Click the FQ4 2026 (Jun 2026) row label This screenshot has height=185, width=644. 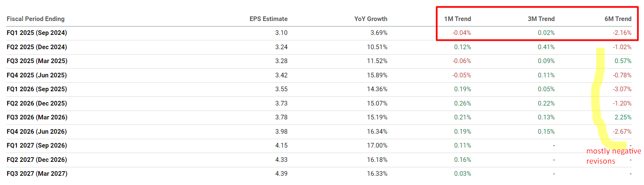(37, 132)
